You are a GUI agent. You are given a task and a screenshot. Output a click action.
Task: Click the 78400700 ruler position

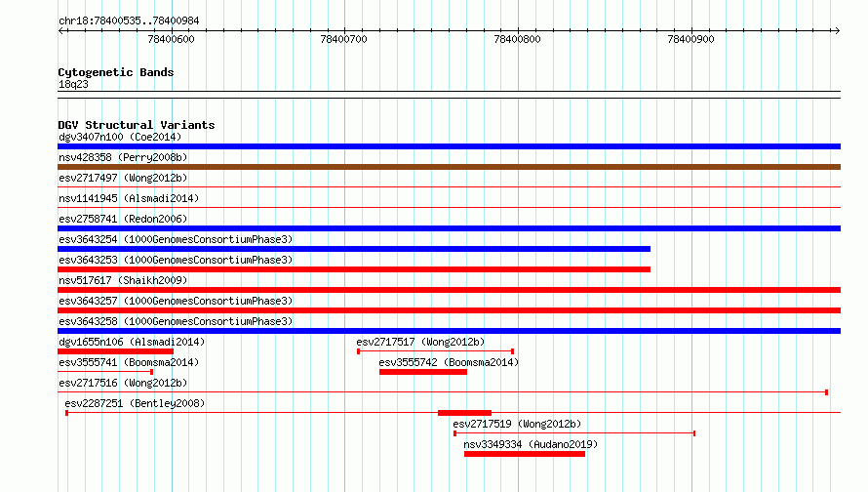point(343,39)
